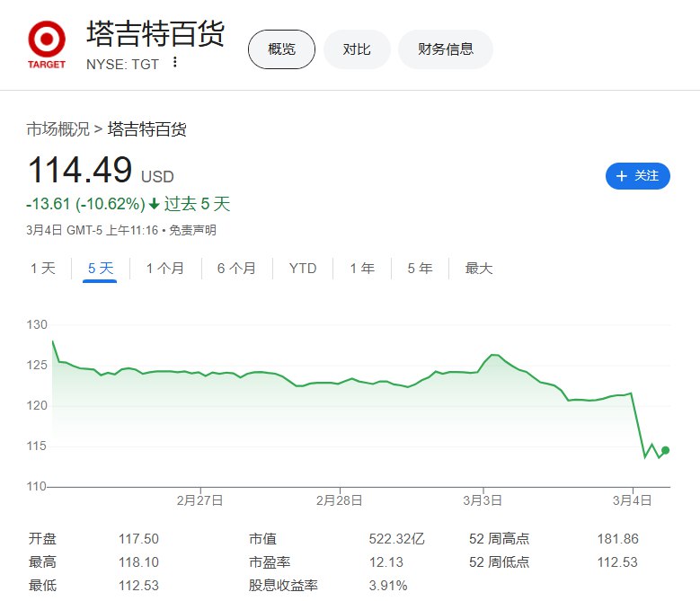Select the 5 天 time range

coord(101,268)
